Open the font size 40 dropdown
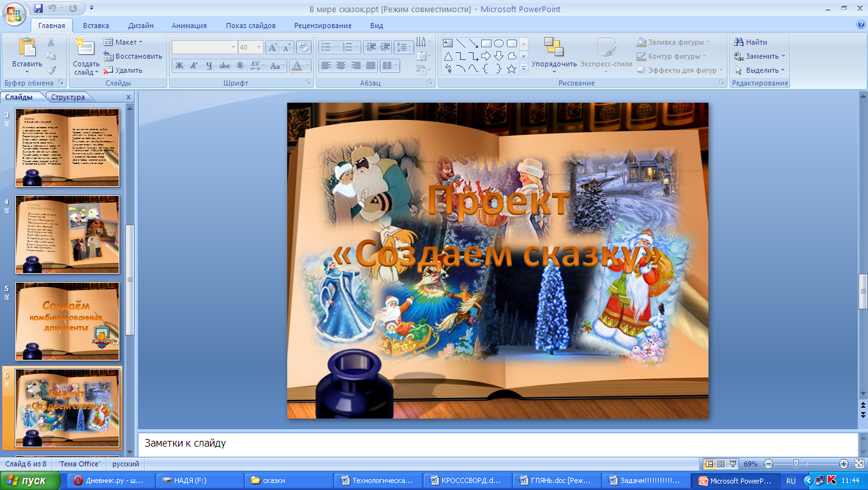This screenshot has height=490, width=868. (x=258, y=47)
